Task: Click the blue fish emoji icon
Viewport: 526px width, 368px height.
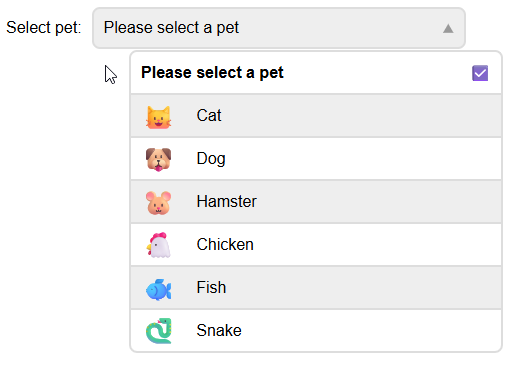Action: point(158,289)
